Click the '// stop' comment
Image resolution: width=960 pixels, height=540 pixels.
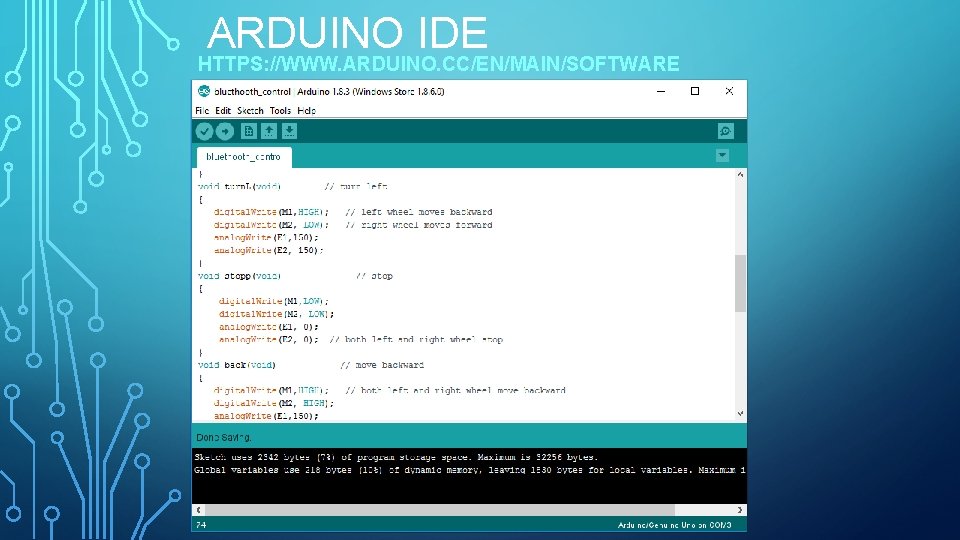tap(374, 276)
